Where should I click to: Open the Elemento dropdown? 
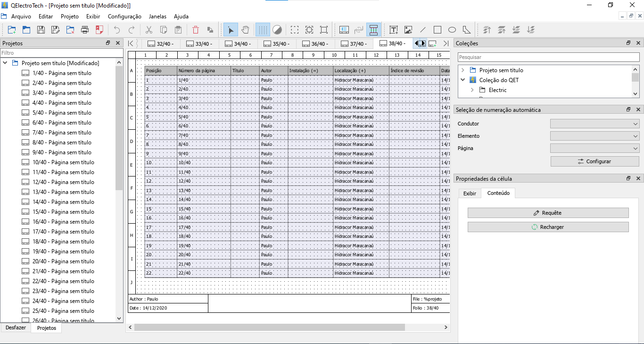(x=594, y=136)
